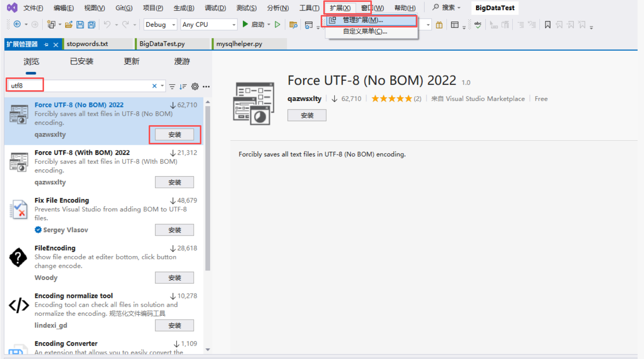Click the start without debugging outline triangle
Image resolution: width=644 pixels, height=359 pixels.
(277, 24)
